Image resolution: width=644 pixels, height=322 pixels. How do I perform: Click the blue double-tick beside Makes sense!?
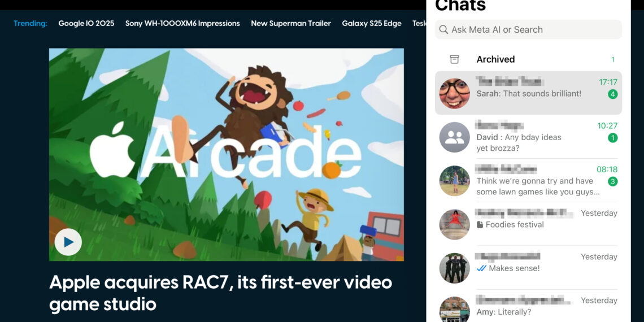pos(481,268)
